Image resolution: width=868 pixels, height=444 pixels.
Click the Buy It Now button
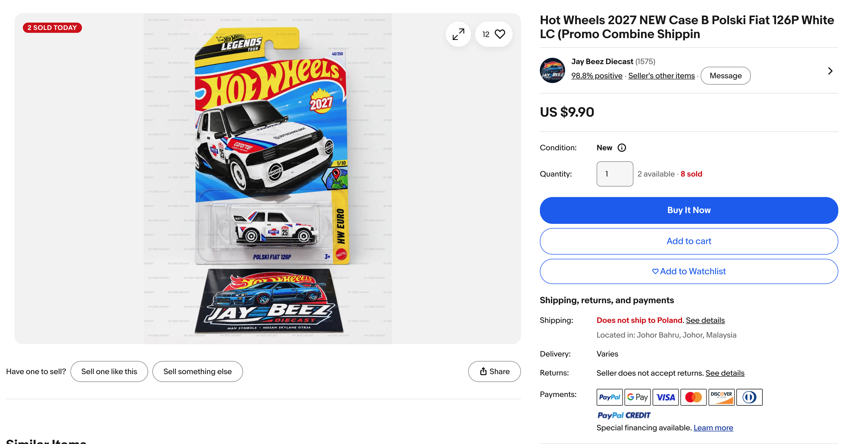click(x=689, y=210)
